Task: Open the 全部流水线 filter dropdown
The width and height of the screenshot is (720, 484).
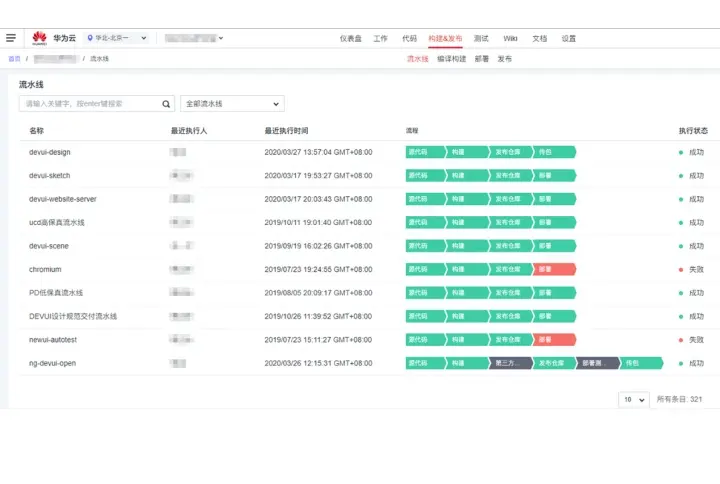Action: [x=232, y=104]
